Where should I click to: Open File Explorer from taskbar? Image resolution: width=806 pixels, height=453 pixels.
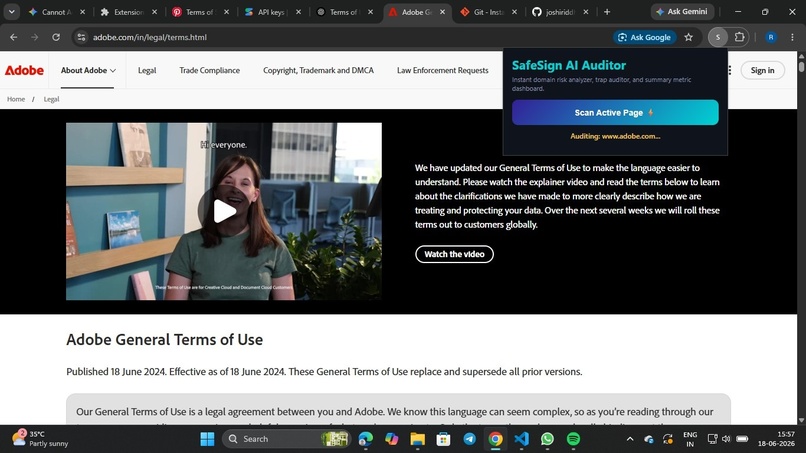point(417,439)
